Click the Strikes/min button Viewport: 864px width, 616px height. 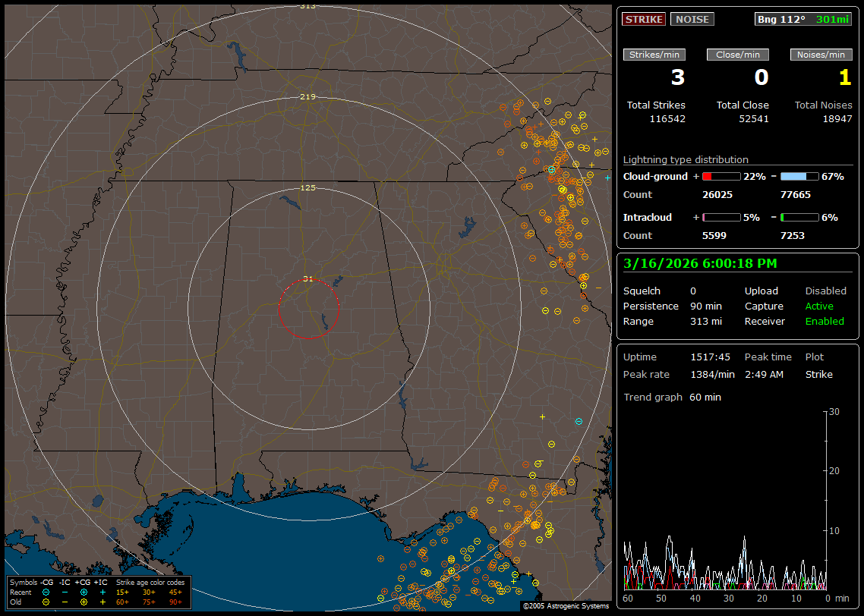(x=654, y=55)
